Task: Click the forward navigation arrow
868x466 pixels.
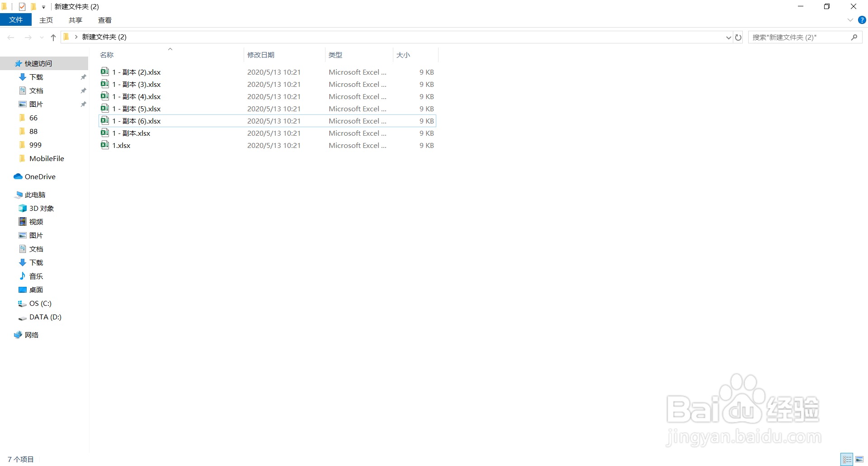Action: tap(28, 37)
